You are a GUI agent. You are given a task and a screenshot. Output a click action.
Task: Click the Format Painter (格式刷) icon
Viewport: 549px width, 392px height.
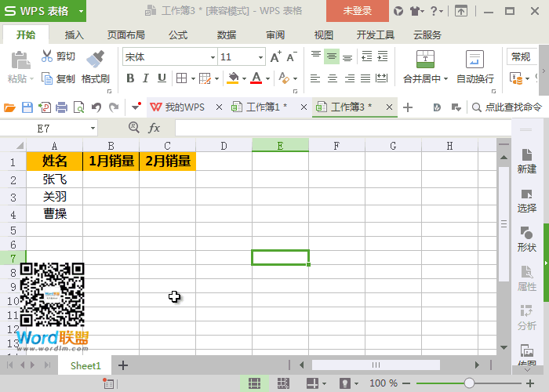coord(95,59)
